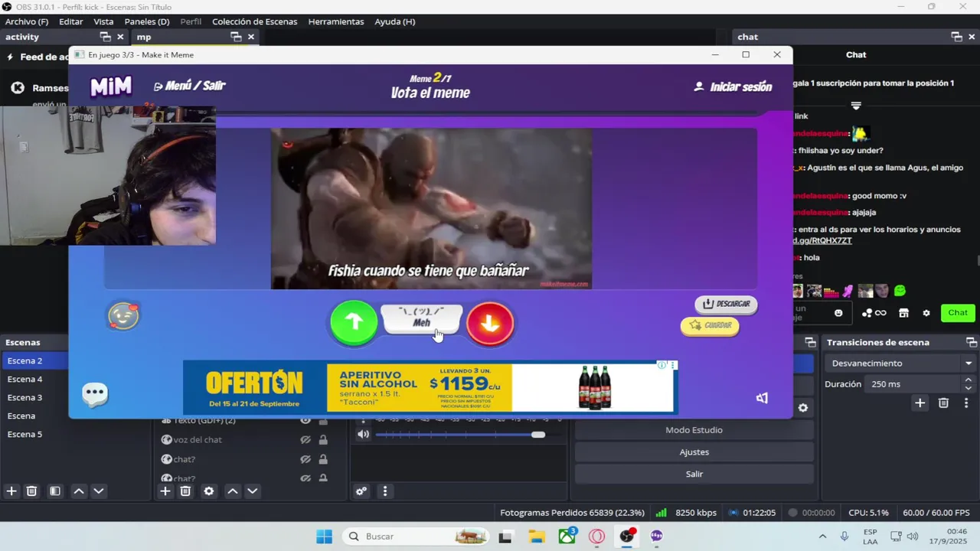Downvote the meme with the red arrow
This screenshot has height=551, width=980.
[x=490, y=323]
